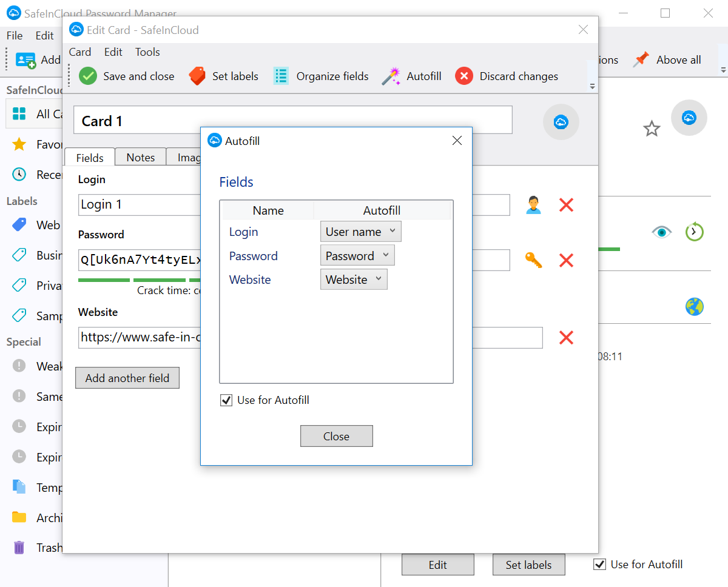
Task: Open the Website autofill type dropdown
Action: pos(354,279)
